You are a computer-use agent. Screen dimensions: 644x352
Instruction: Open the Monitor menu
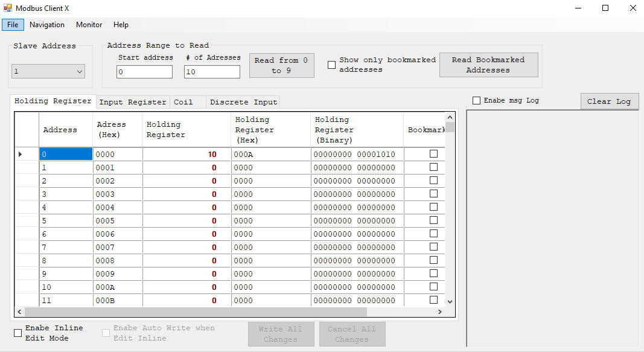[89, 25]
